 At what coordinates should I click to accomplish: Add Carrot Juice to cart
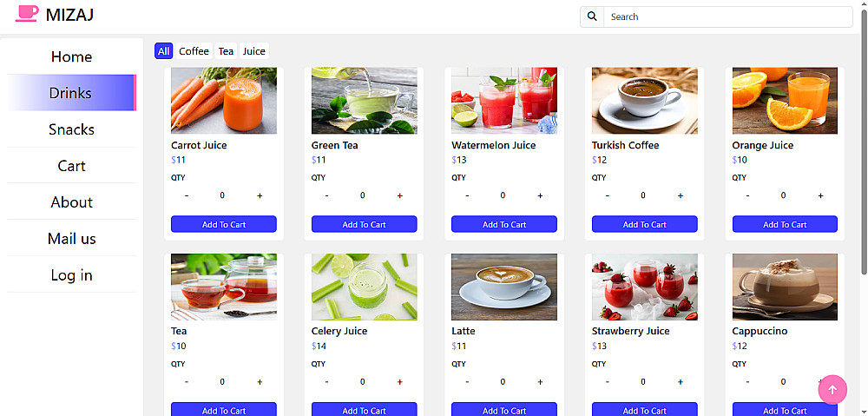[223, 224]
